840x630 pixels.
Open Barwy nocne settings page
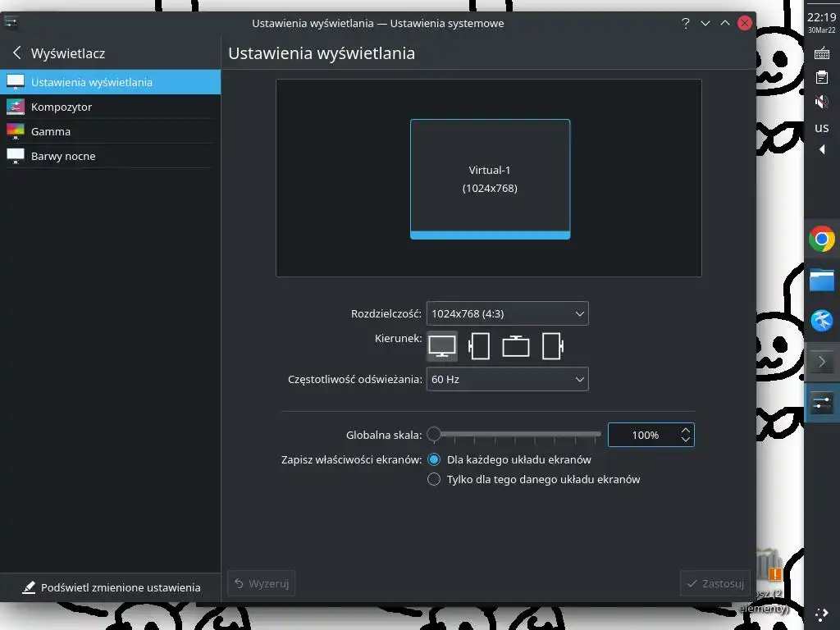pyautogui.click(x=111, y=156)
